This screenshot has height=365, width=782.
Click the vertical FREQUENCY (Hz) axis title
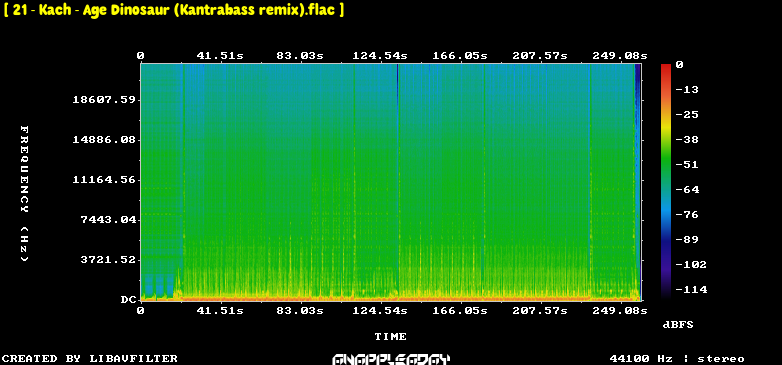coord(24,193)
